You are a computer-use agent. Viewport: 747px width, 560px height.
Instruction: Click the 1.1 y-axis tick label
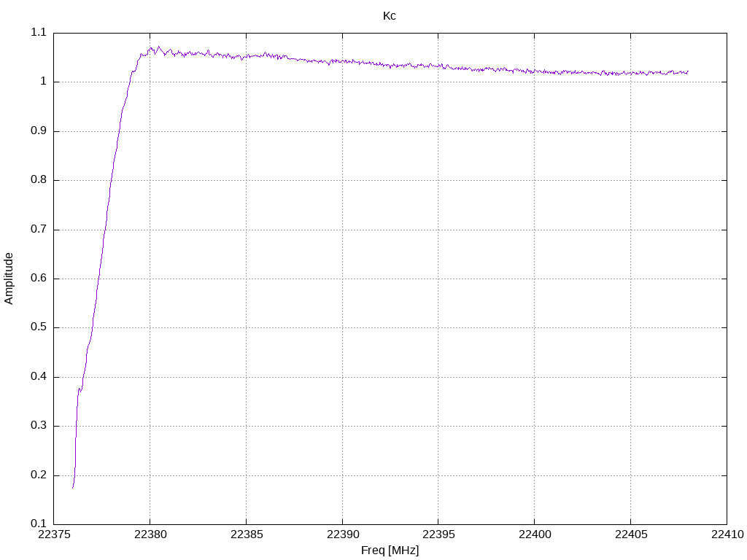tap(39, 32)
